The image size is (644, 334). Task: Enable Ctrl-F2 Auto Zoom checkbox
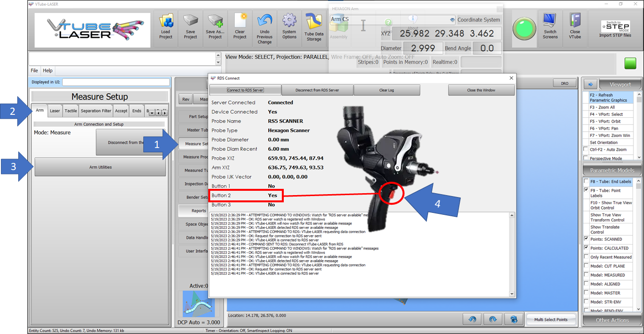tap(586, 149)
